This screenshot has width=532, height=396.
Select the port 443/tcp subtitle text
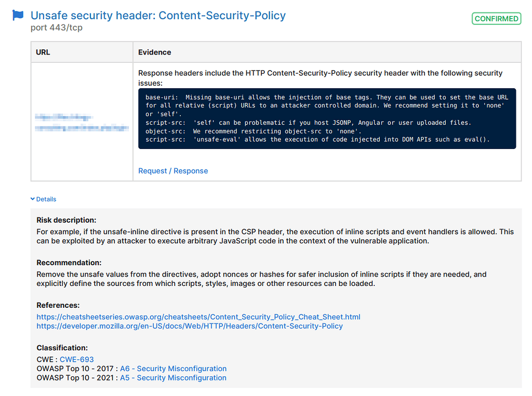tap(57, 28)
